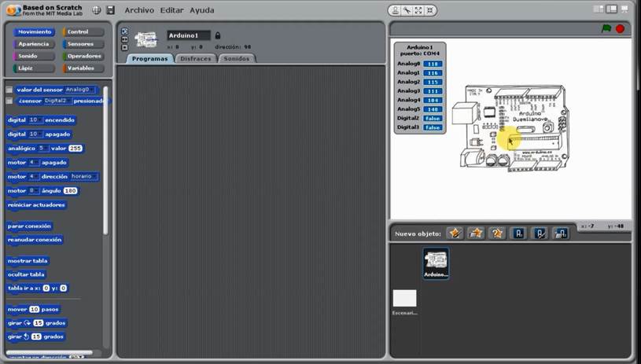Open the Editar menu
This screenshot has width=641, height=364.
[171, 10]
